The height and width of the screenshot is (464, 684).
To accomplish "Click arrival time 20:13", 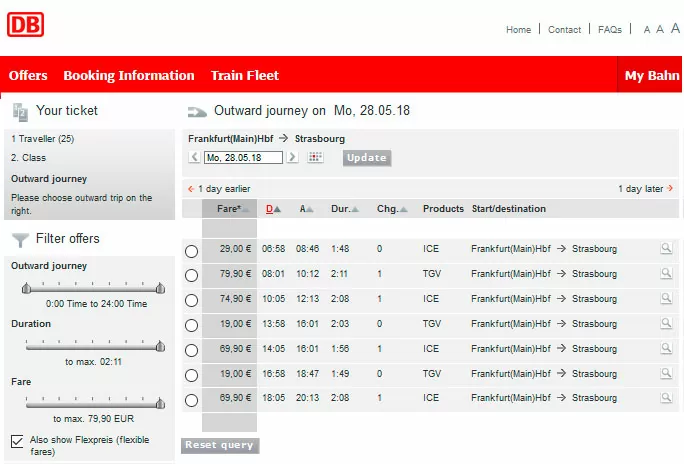I will tap(308, 398).
